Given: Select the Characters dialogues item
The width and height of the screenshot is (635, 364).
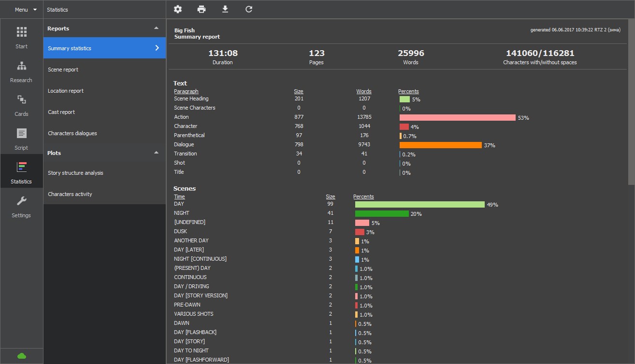Looking at the screenshot, I should (x=104, y=133).
